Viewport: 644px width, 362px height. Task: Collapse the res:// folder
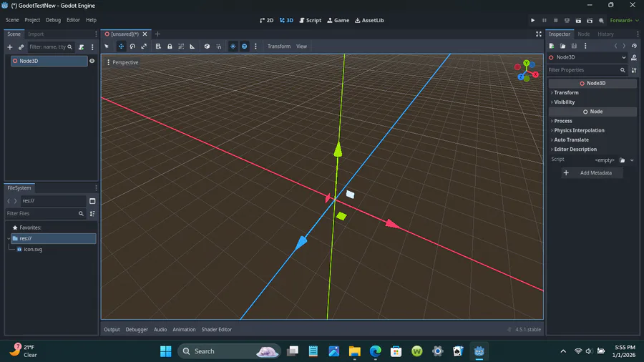[x=9, y=238]
